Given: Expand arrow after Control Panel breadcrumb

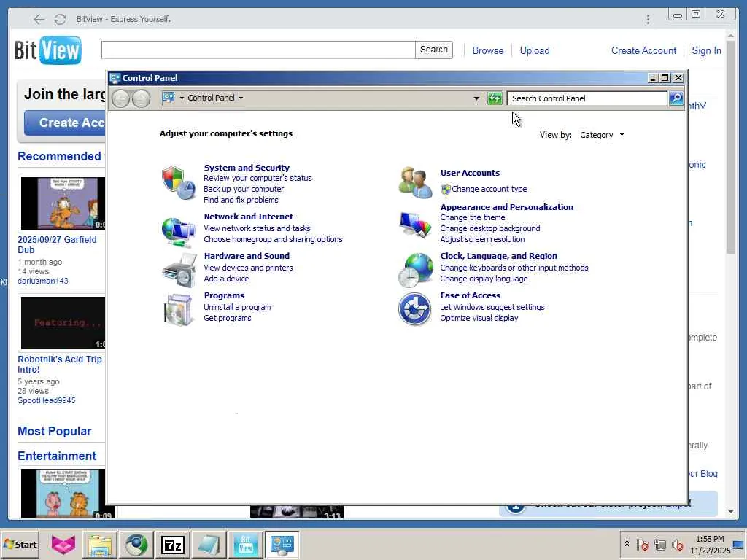Looking at the screenshot, I should (x=241, y=98).
